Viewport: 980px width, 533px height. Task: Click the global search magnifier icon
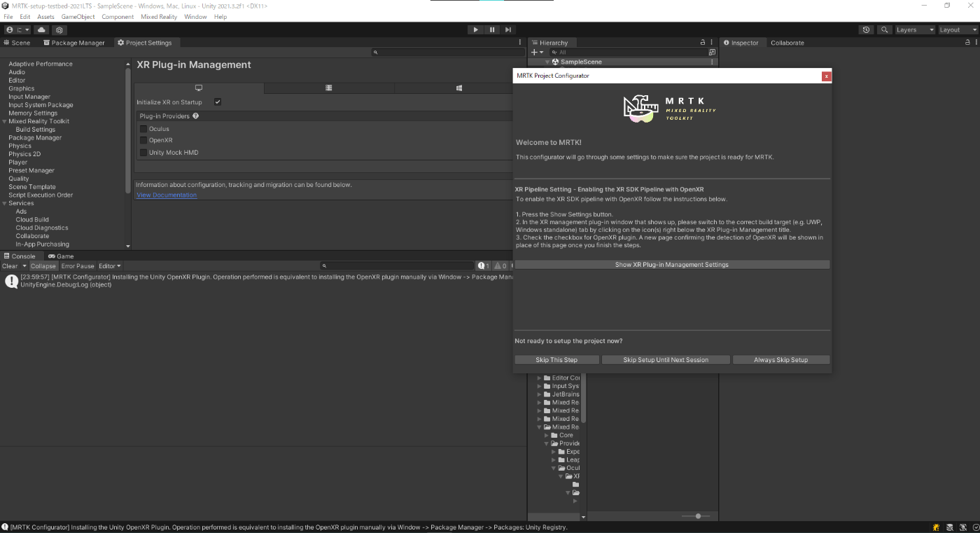coord(885,29)
